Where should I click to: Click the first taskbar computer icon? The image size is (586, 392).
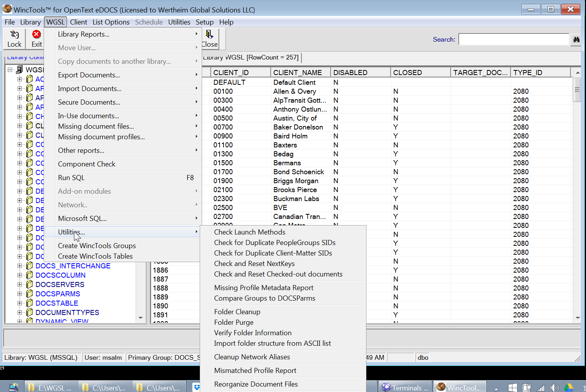[14, 387]
